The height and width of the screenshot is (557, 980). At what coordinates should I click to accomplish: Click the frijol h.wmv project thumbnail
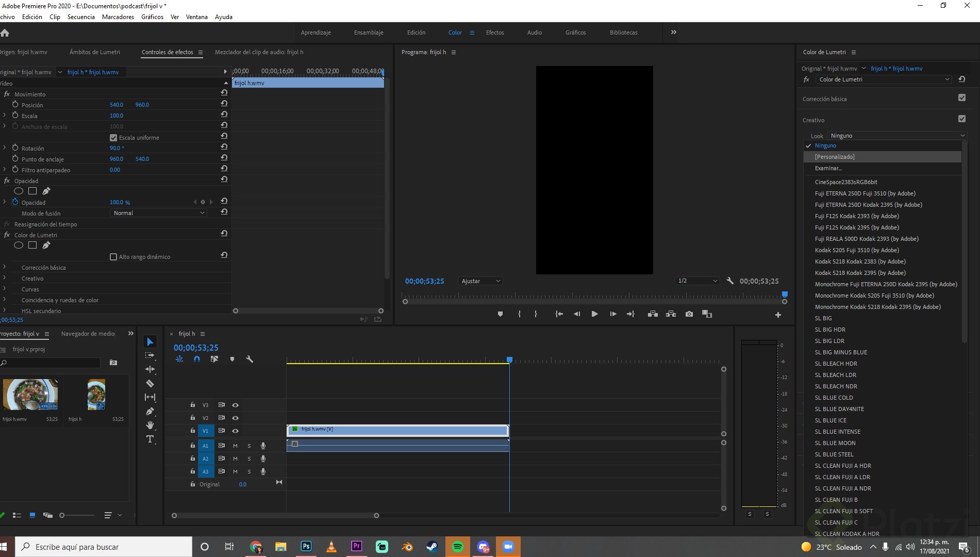pos(30,395)
